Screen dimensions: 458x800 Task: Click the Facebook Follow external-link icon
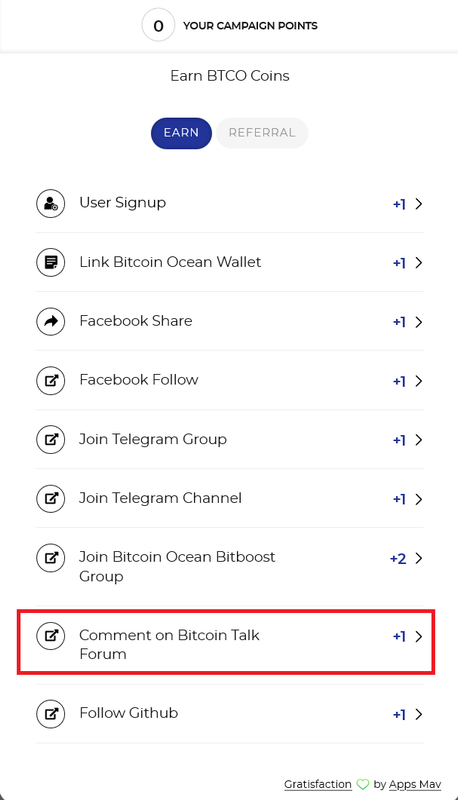[x=50, y=381]
